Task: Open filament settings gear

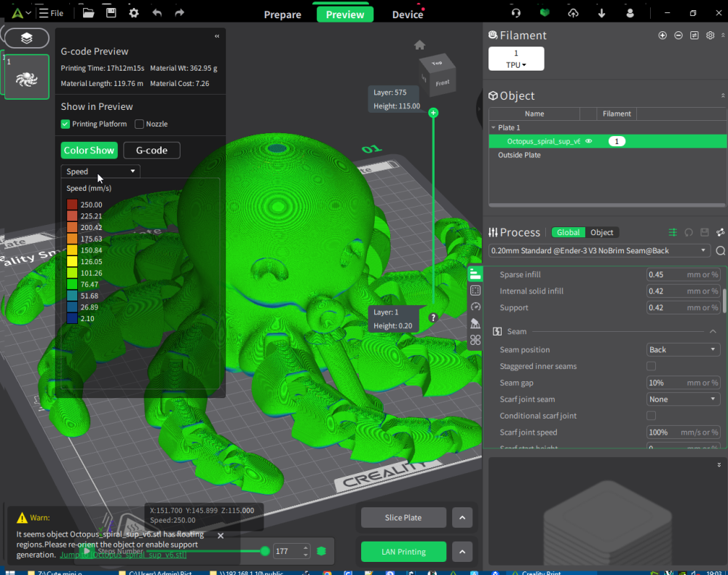Action: pyautogui.click(x=710, y=35)
